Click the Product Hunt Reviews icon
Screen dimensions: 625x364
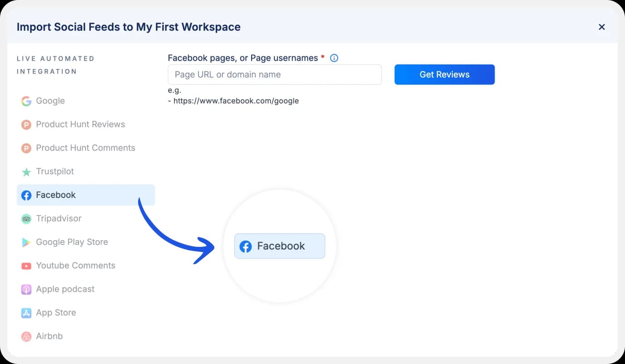coord(26,124)
